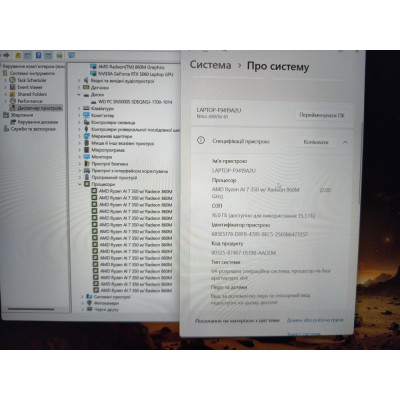400x400 pixels.
Task: Click the Мережеві адаптери network icon
Action: tap(86, 136)
